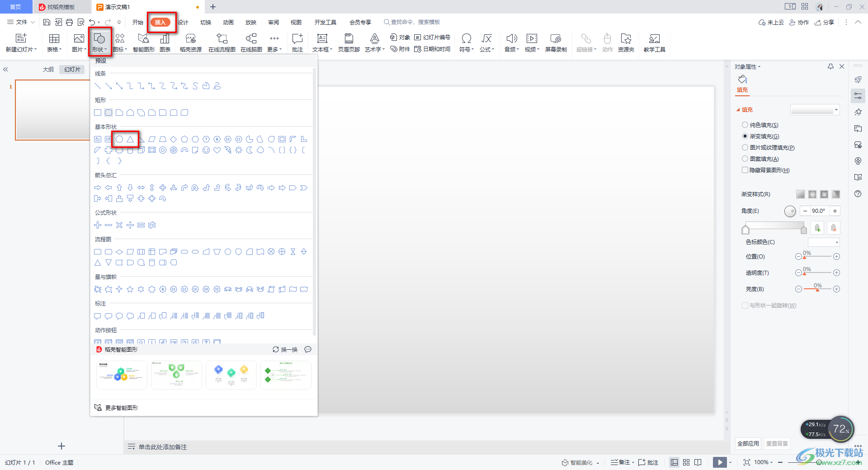This screenshot has width=868, height=470.
Task: Open resource folder (资源夹)
Action: [626, 42]
